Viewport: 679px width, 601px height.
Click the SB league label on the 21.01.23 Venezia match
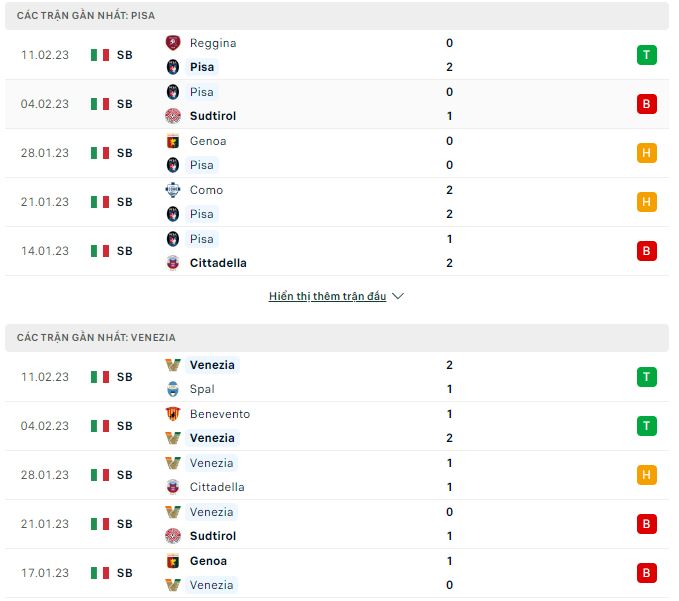coord(125,524)
